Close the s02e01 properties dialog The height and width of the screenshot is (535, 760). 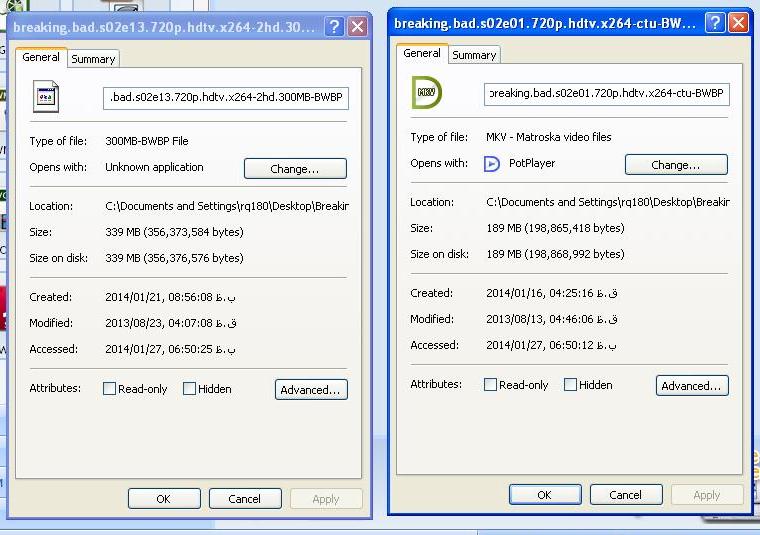[x=738, y=22]
